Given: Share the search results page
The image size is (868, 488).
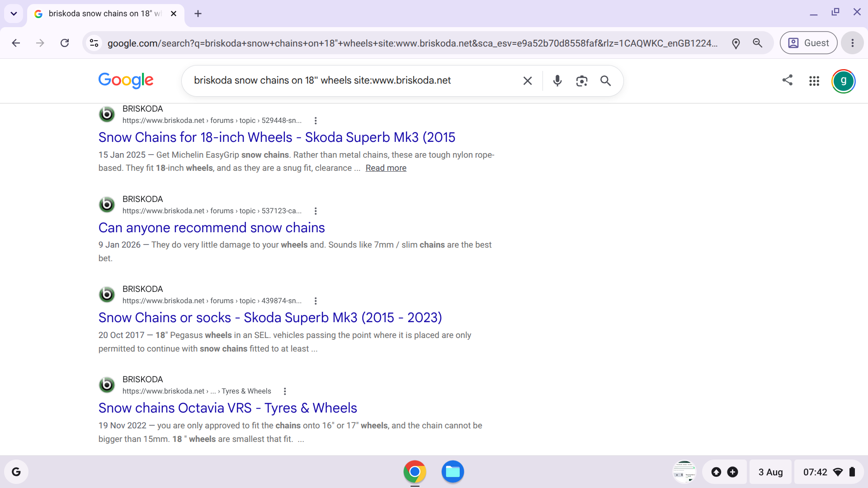Looking at the screenshot, I should [788, 80].
